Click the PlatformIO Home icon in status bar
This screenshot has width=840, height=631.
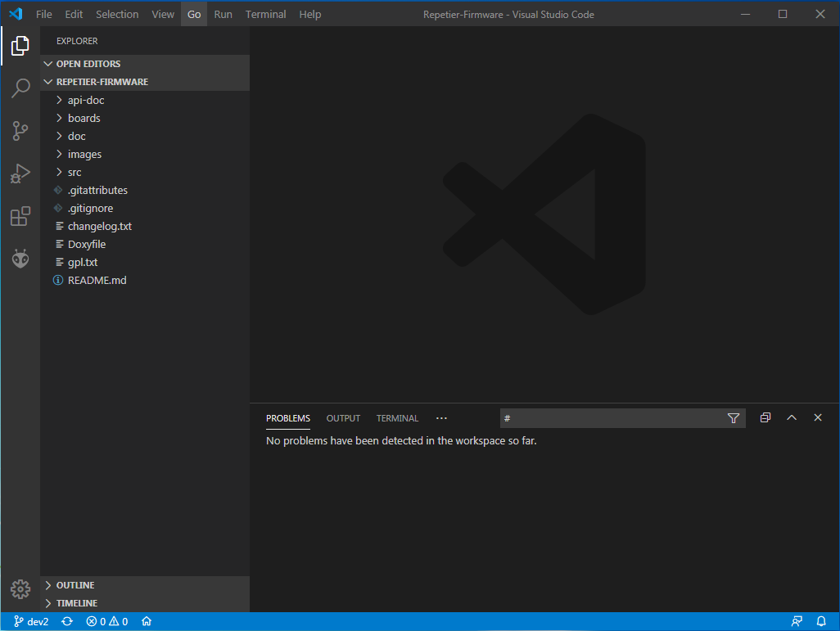coord(147,621)
